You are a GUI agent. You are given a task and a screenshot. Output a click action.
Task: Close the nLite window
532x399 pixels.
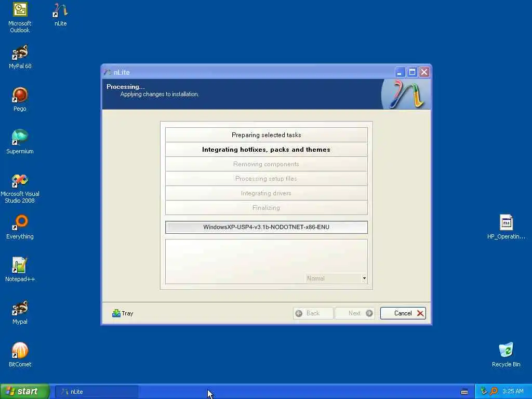tap(424, 72)
